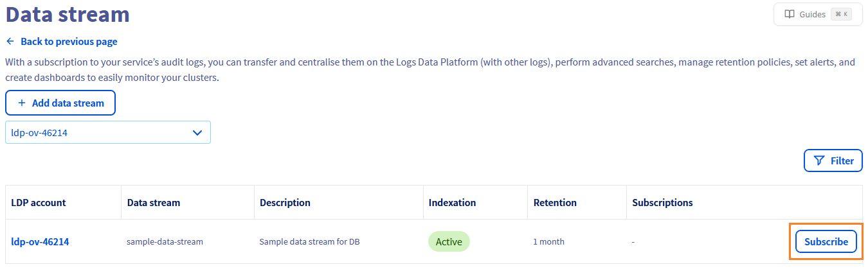Click the green Active status badge

point(449,242)
